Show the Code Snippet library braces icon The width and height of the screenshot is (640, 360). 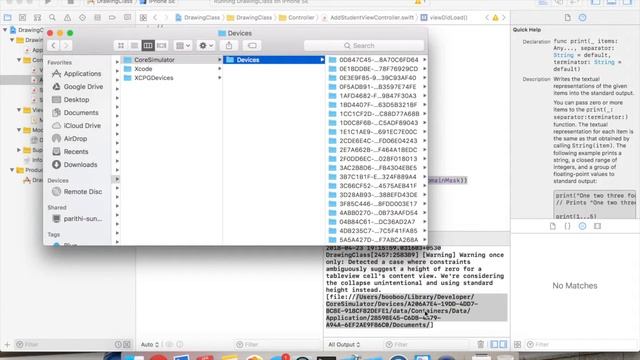[567, 226]
